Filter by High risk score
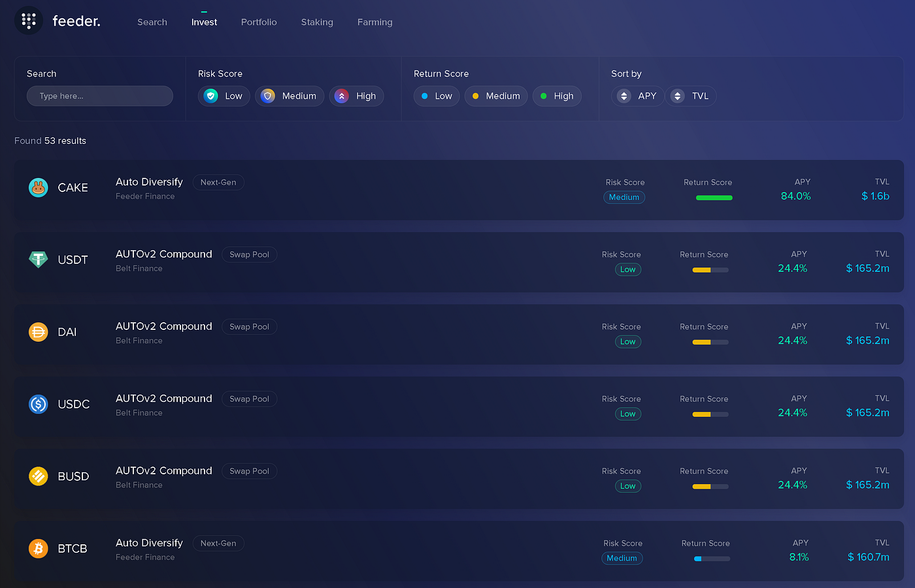 [x=356, y=96]
